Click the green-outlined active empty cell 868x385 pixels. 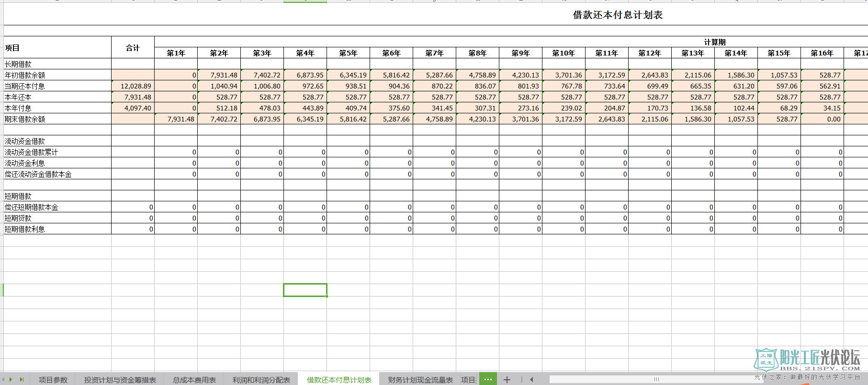coord(305,290)
